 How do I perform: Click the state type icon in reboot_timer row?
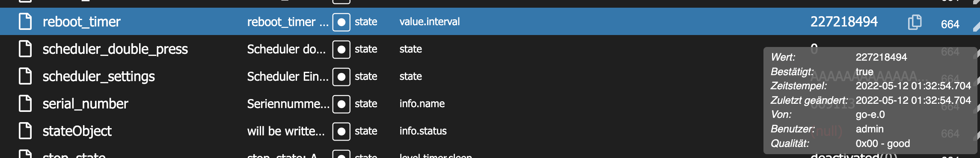click(x=342, y=22)
